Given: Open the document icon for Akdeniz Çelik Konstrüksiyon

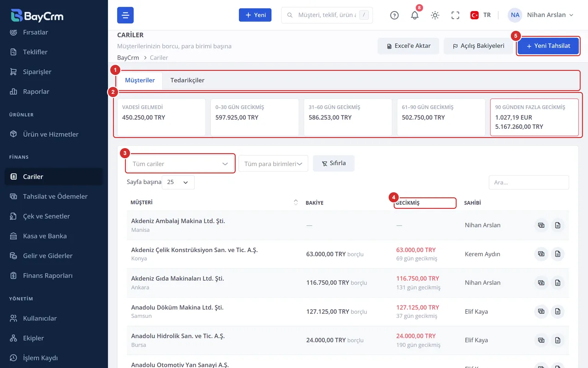Looking at the screenshot, I should (558, 254).
